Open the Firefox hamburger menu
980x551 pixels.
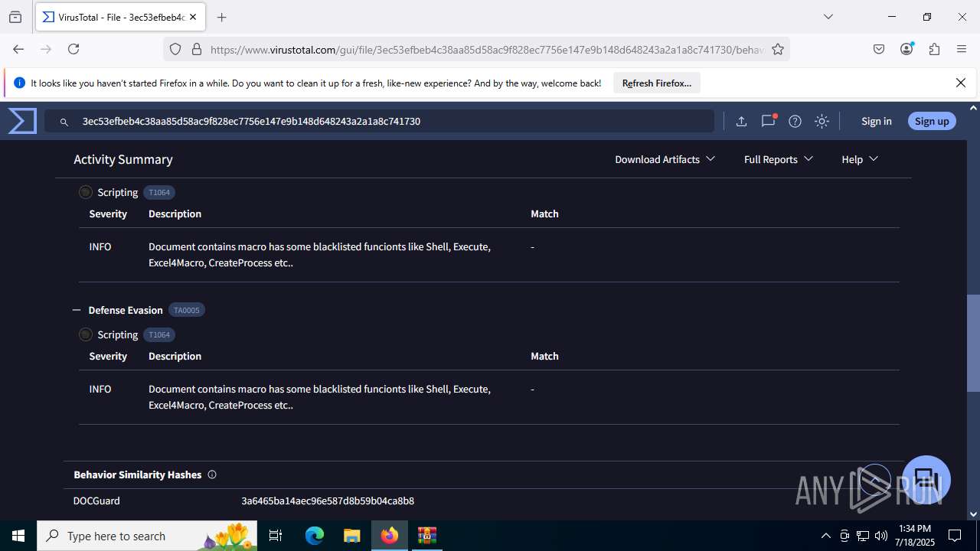click(x=962, y=49)
